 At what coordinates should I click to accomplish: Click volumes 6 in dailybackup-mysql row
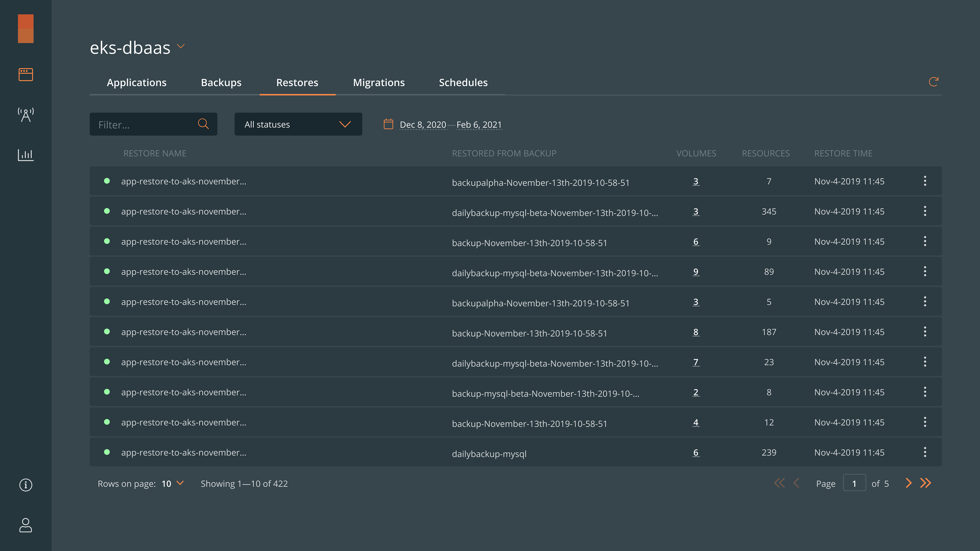click(x=696, y=452)
